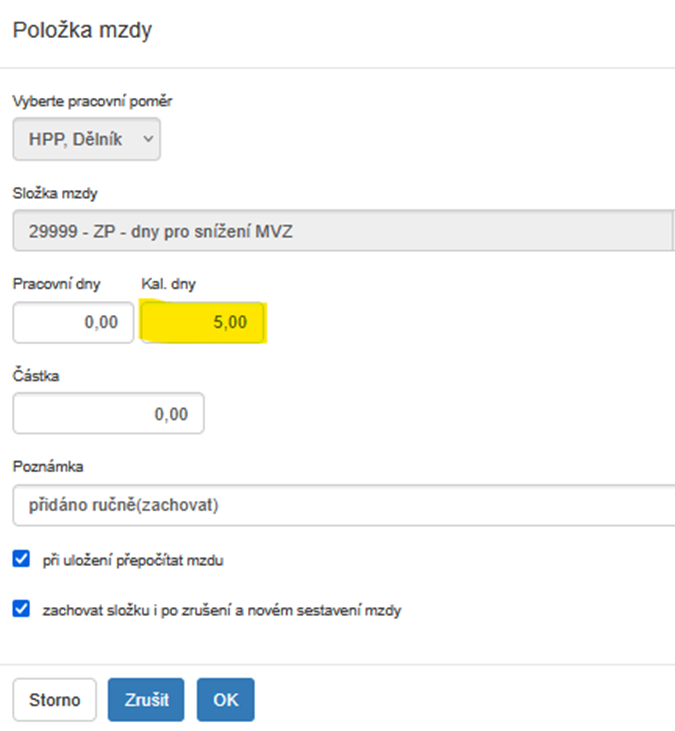Click the blue Zrušit button
Image resolution: width=675 pixels, height=731 pixels.
(x=146, y=700)
